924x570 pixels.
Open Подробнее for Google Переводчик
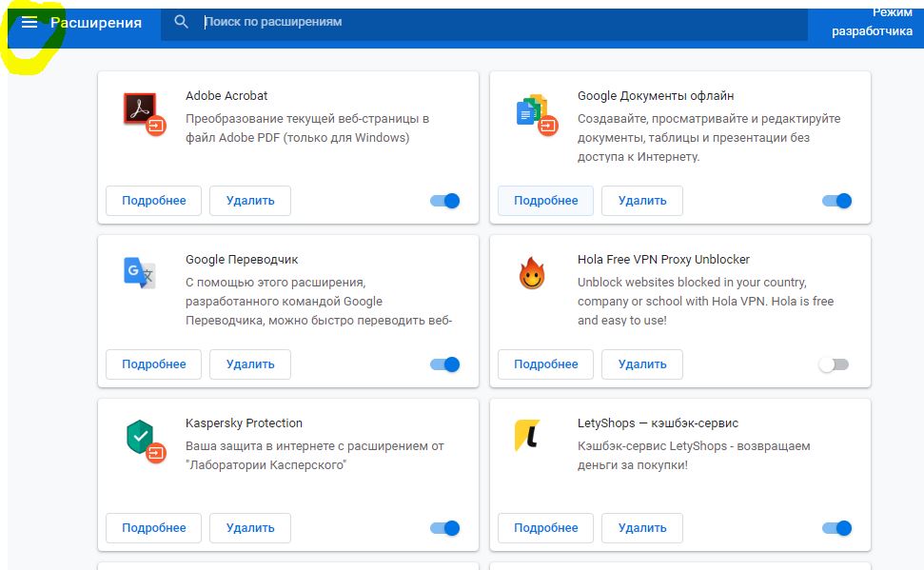click(154, 364)
